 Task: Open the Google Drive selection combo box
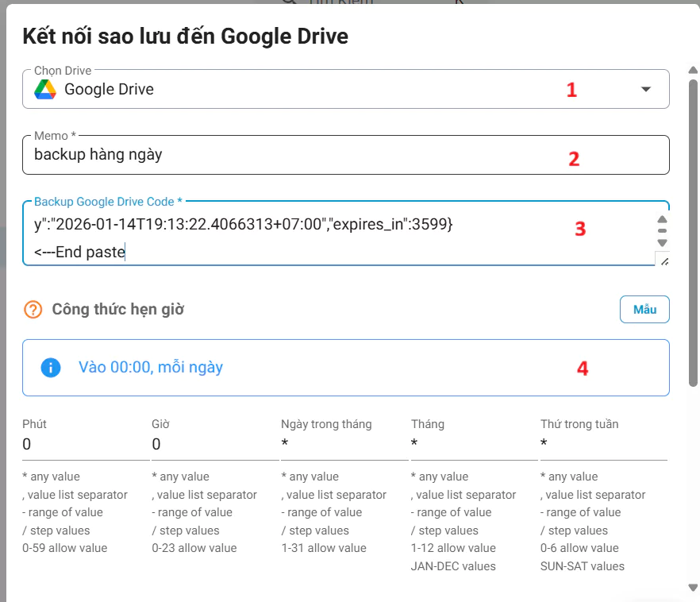[x=317, y=90]
